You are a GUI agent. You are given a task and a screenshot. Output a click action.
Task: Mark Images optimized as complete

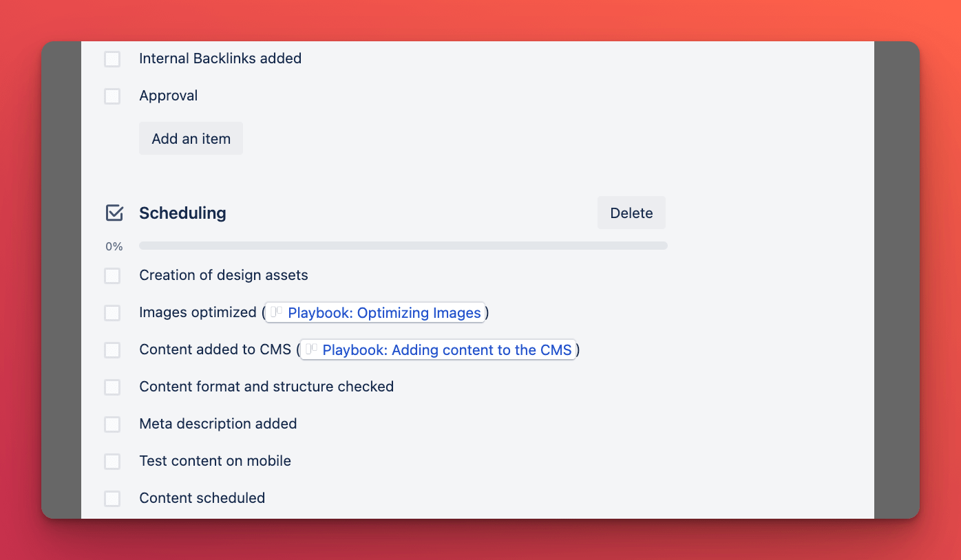click(112, 313)
